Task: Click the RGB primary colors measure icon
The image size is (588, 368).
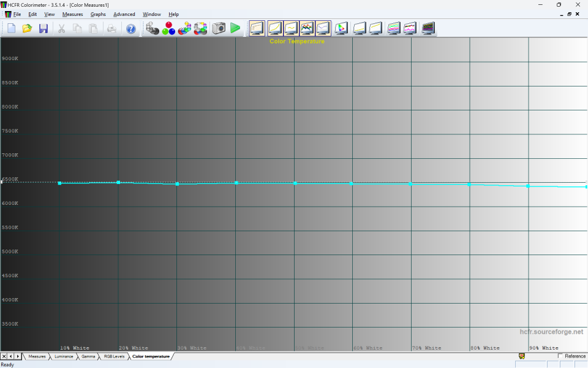Action: click(x=168, y=28)
